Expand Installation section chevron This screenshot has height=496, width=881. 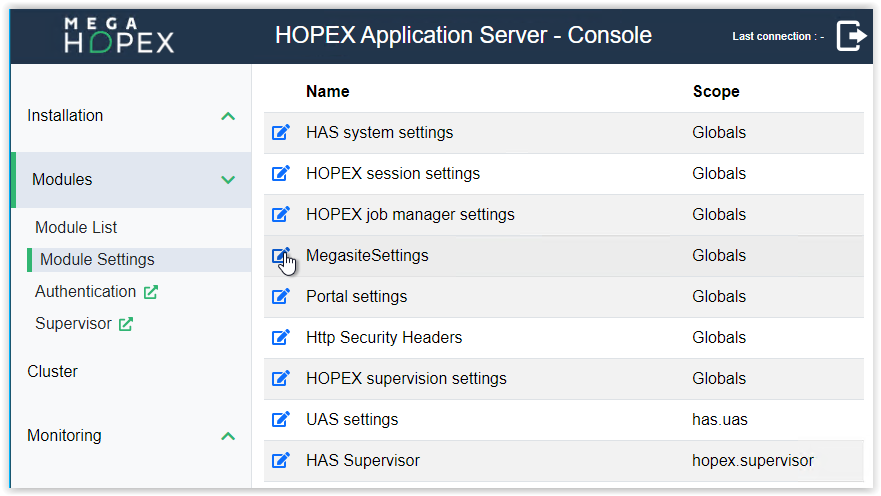(x=228, y=116)
